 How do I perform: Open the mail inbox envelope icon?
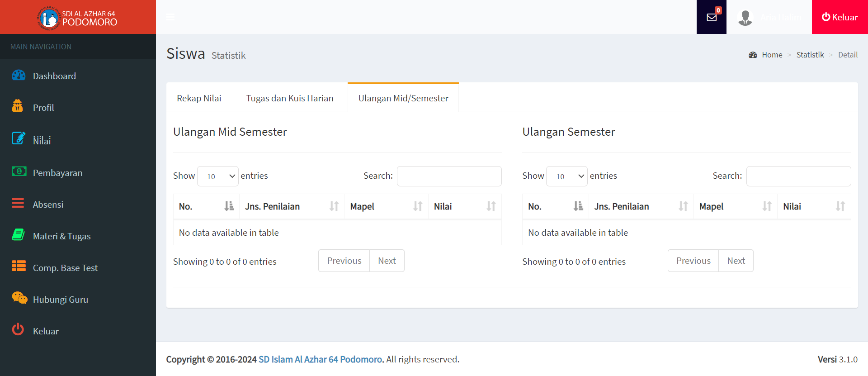(x=711, y=17)
